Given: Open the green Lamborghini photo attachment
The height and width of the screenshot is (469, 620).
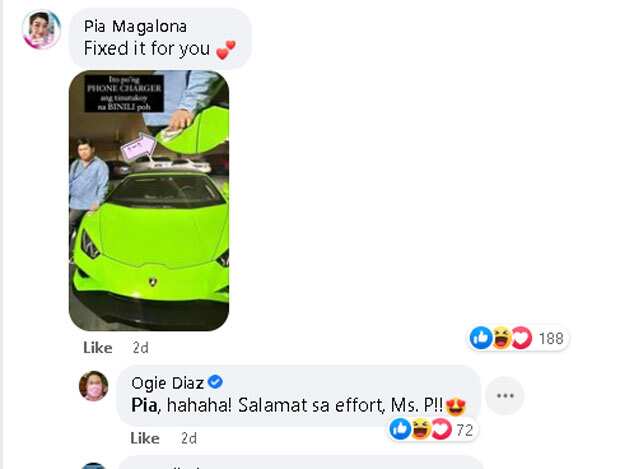Looking at the screenshot, I should click(149, 200).
